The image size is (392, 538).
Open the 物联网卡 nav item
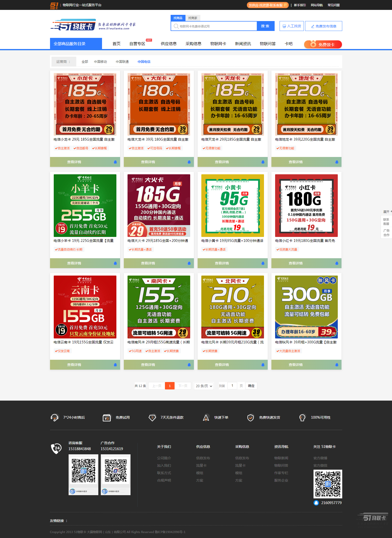218,44
